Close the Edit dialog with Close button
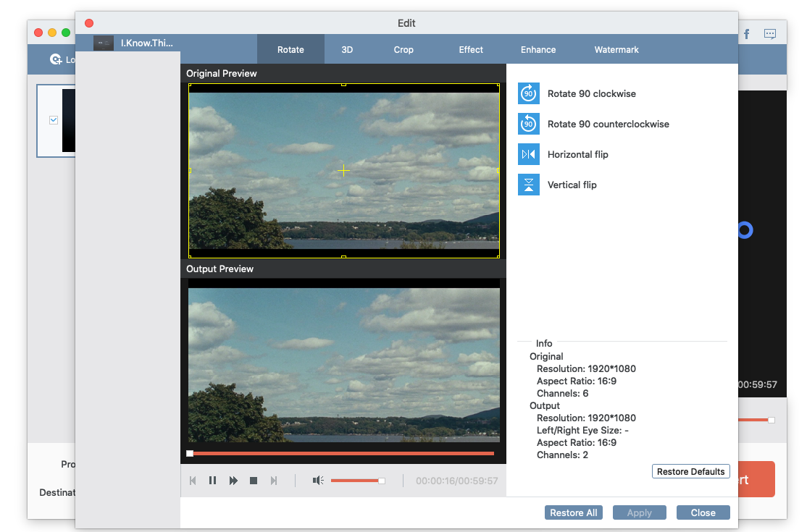The image size is (807, 532). (x=703, y=512)
